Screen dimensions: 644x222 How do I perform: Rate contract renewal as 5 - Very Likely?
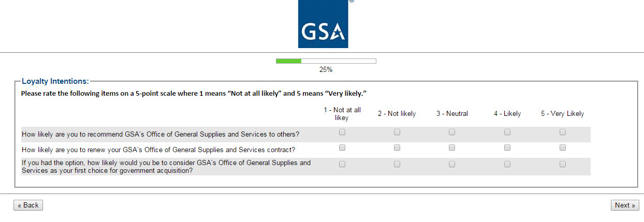click(563, 147)
